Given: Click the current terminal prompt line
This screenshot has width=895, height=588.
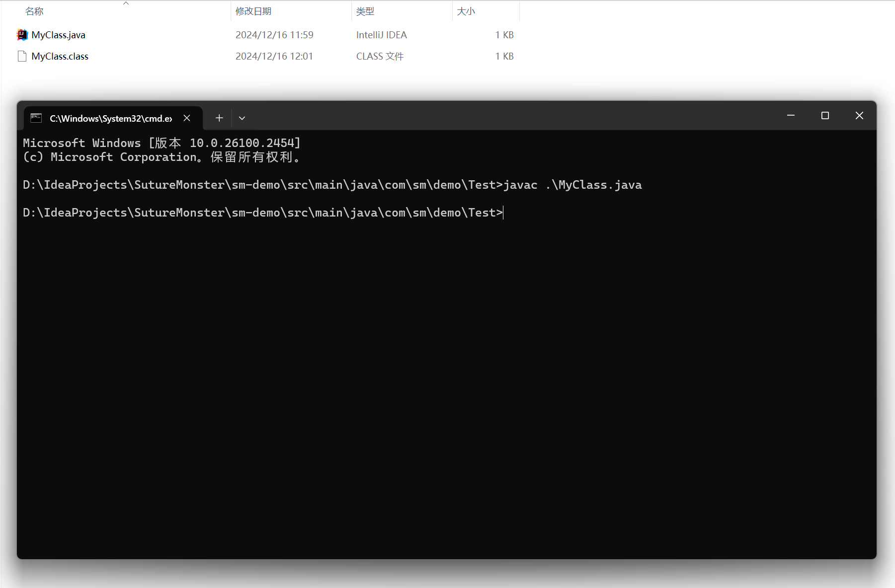Looking at the screenshot, I should coord(263,213).
